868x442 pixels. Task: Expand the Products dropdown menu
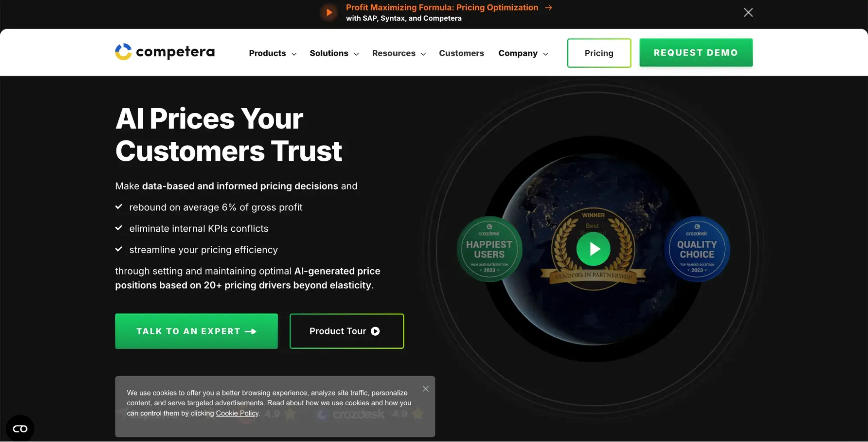pos(273,53)
